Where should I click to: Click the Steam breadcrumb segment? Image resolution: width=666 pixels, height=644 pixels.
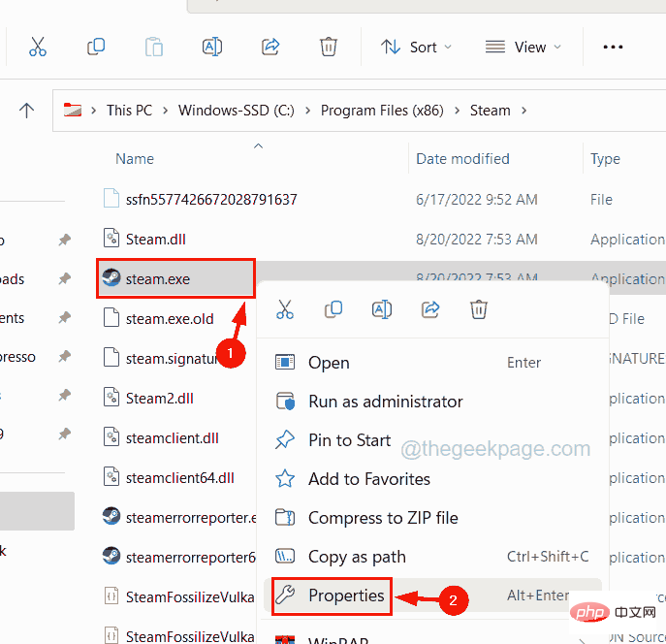[x=490, y=111]
